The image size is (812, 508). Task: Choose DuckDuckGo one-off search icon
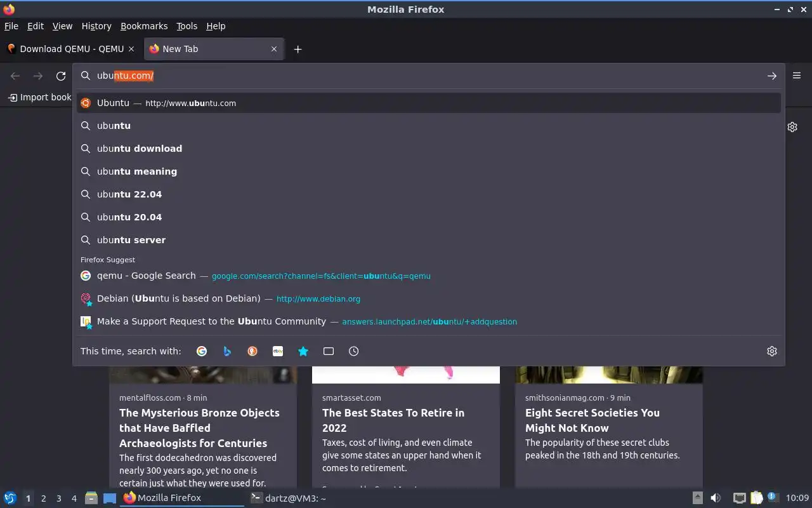(252, 351)
